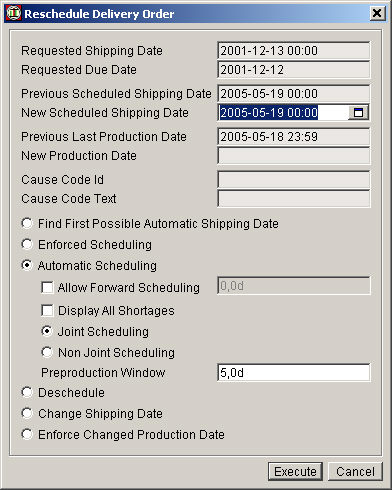Tick the Display All Shortages checkbox
The width and height of the screenshot is (392, 490).
pyautogui.click(x=47, y=310)
